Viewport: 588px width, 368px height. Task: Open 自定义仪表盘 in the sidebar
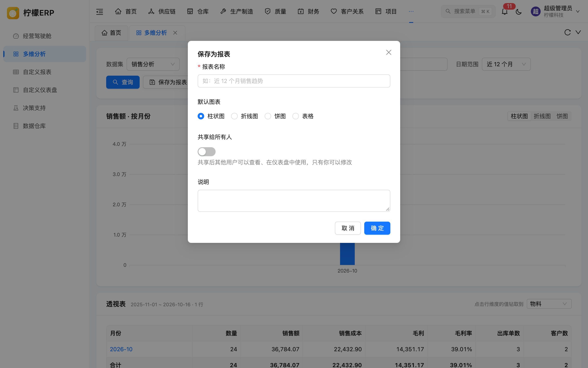pos(45,90)
